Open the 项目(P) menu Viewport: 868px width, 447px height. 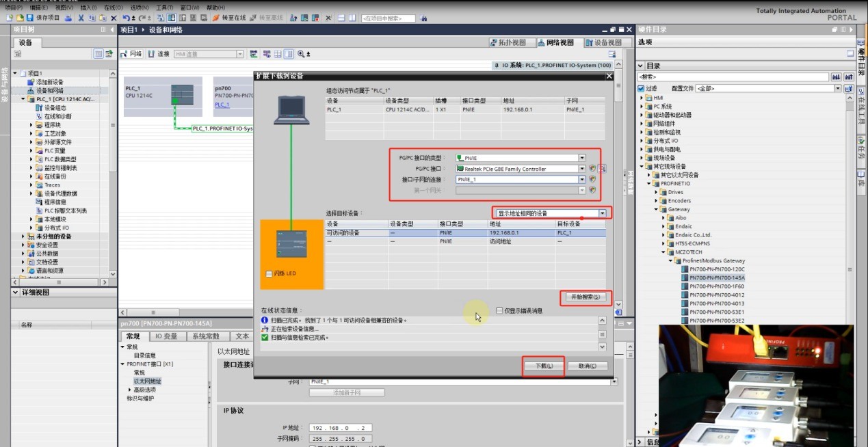click(x=14, y=8)
